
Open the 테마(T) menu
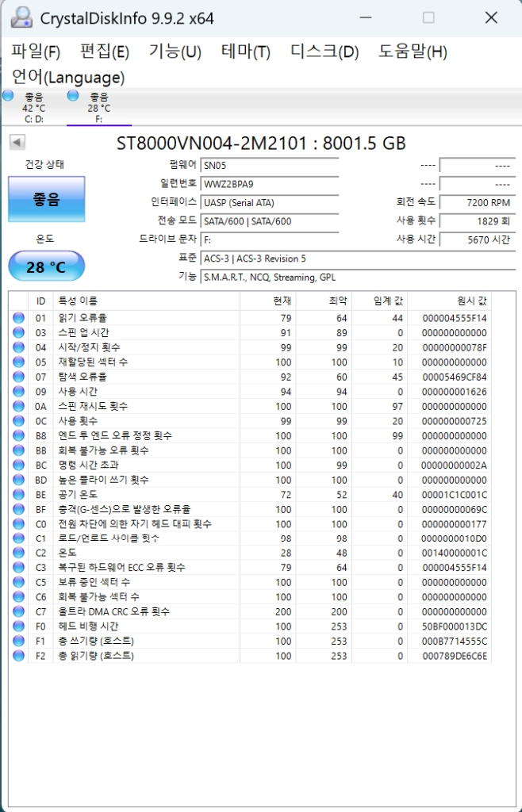coord(245,52)
